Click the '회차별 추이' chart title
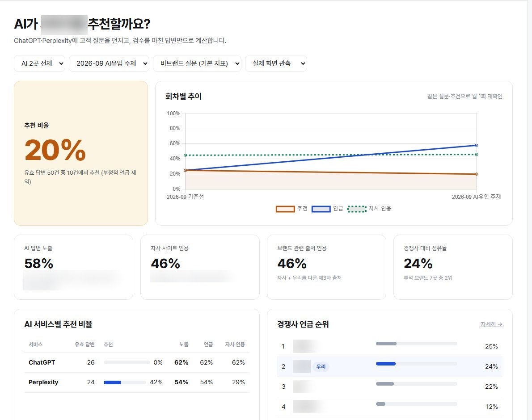The width and height of the screenshot is (532, 420). [x=183, y=96]
